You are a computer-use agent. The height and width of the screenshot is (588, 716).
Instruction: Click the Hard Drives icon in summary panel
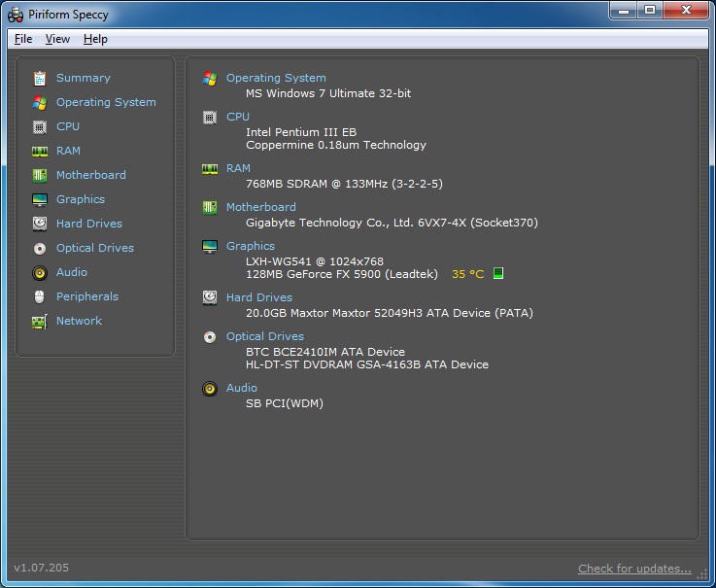(x=210, y=297)
